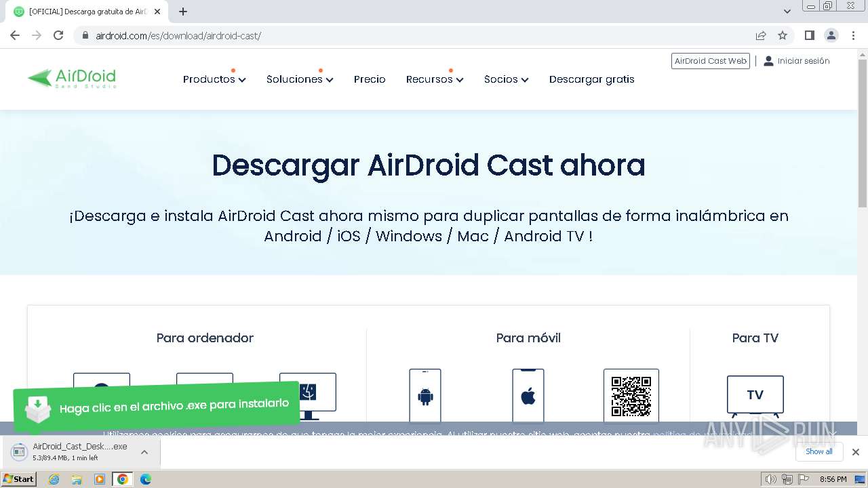The image size is (868, 488).
Task: Open Edge from taskbar
Action: tap(146, 479)
